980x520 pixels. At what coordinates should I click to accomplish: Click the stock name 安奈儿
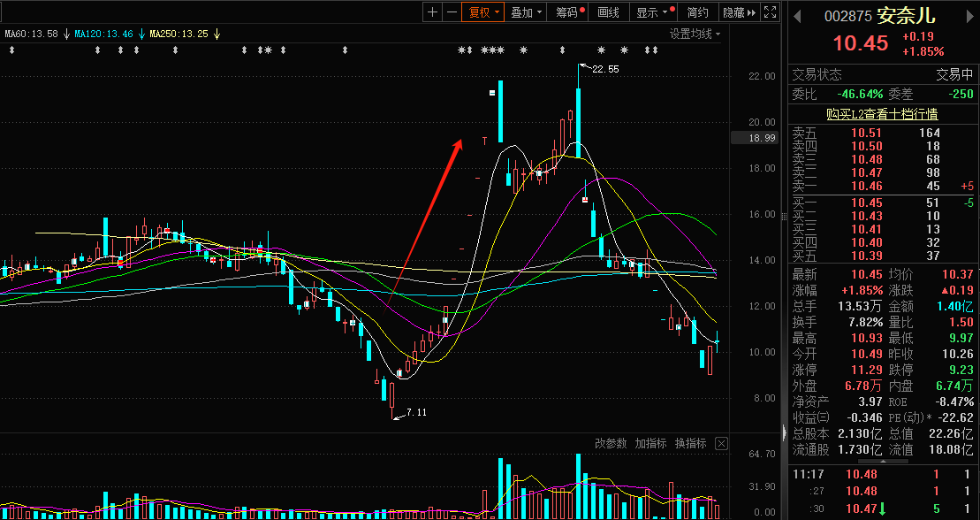pyautogui.click(x=907, y=16)
